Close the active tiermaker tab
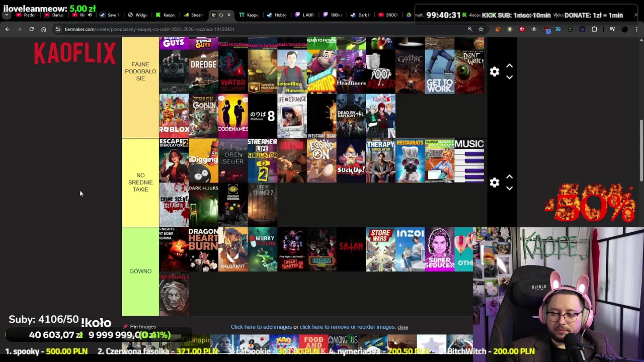Image resolution: width=644 pixels, height=362 pixels. pyautogui.click(x=229, y=15)
